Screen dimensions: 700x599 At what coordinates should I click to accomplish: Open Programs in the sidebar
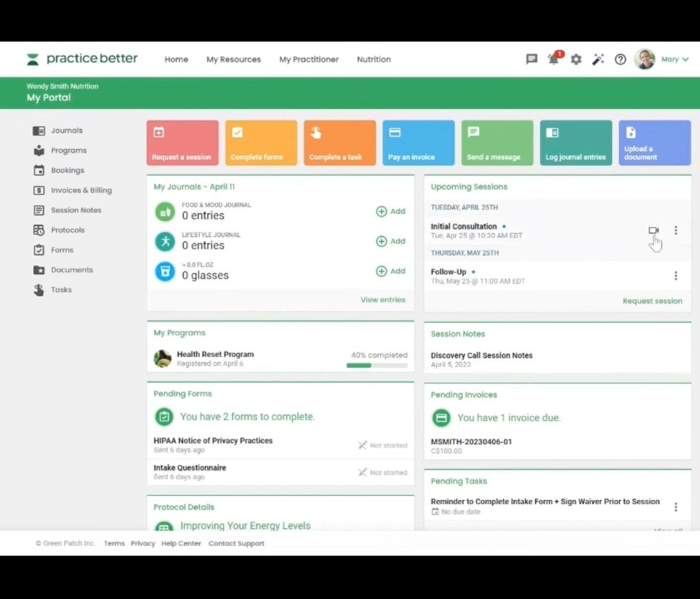tap(60, 150)
